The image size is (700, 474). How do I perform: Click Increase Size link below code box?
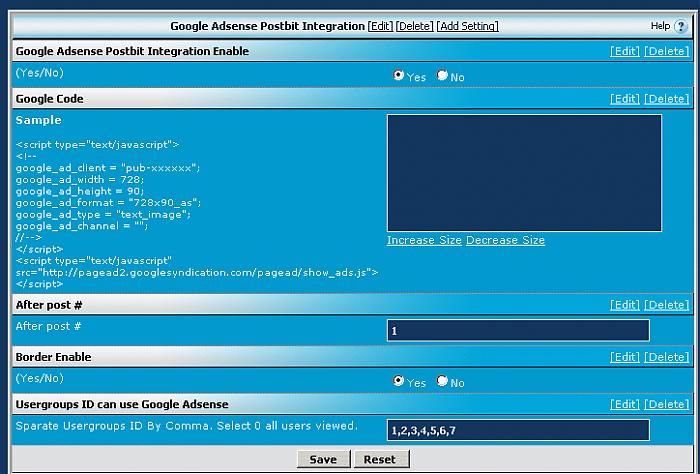click(424, 240)
